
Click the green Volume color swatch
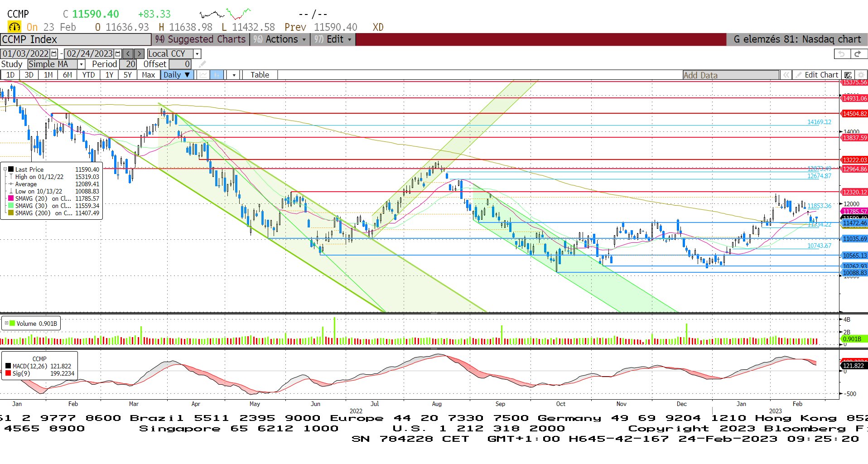pos(12,324)
